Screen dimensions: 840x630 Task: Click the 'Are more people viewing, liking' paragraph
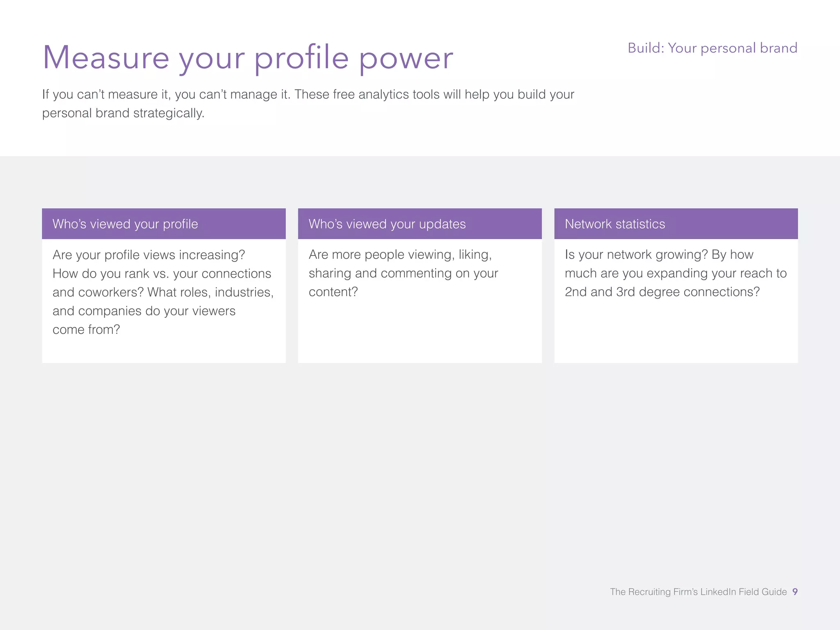tap(403, 273)
